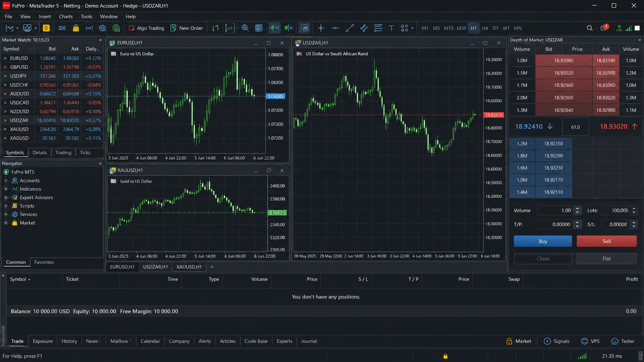Select the crosshair cursor tool
The width and height of the screenshot is (644, 362).
coord(321,28)
